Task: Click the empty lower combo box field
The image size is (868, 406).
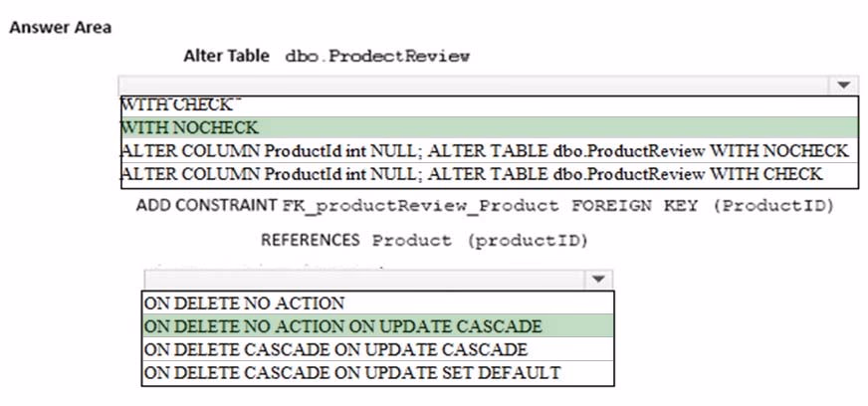Action: (x=365, y=279)
